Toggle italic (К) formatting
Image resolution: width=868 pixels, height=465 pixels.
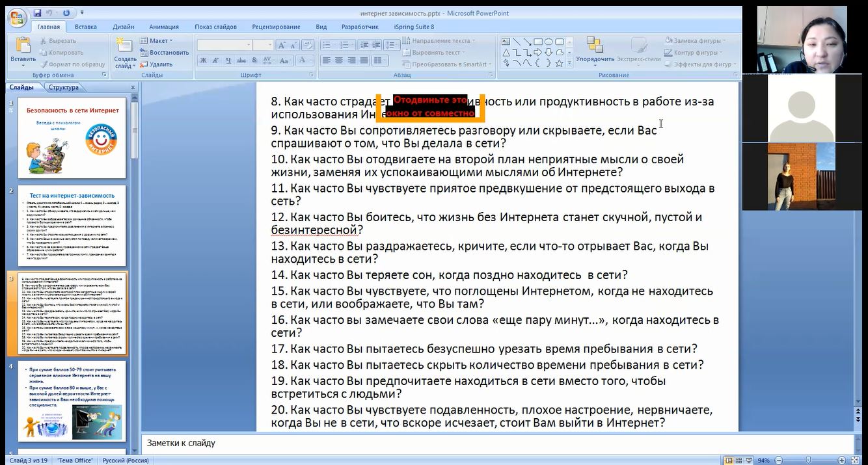click(214, 60)
